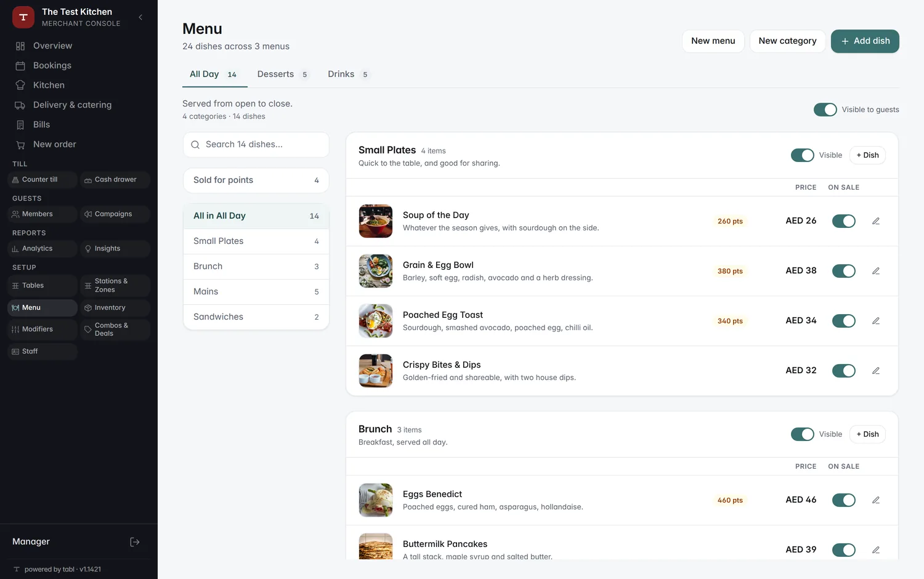The height and width of the screenshot is (579, 924).
Task: Click the Search 14 dishes field
Action: coord(256,145)
